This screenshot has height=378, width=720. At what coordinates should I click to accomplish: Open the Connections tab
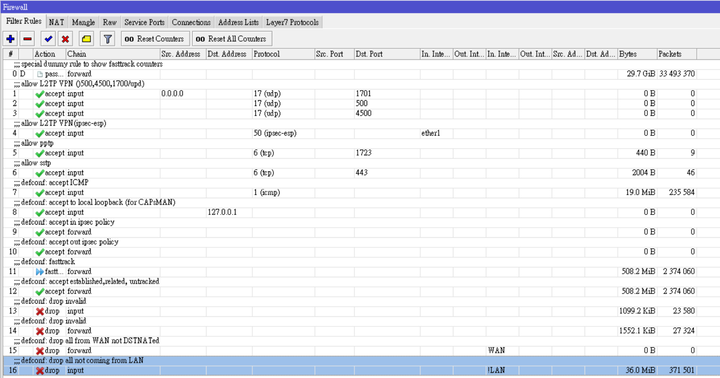tap(191, 22)
